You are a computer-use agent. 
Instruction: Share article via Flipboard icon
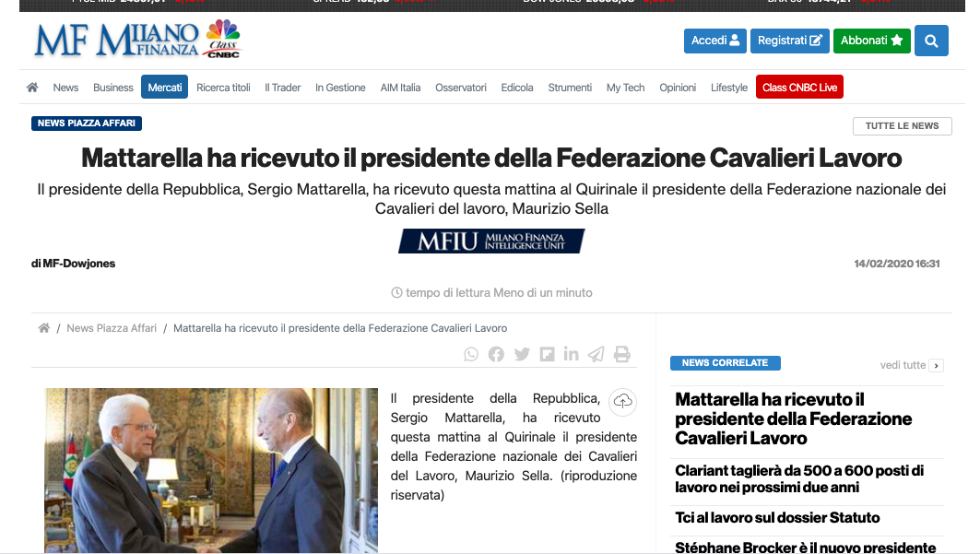pos(547,354)
